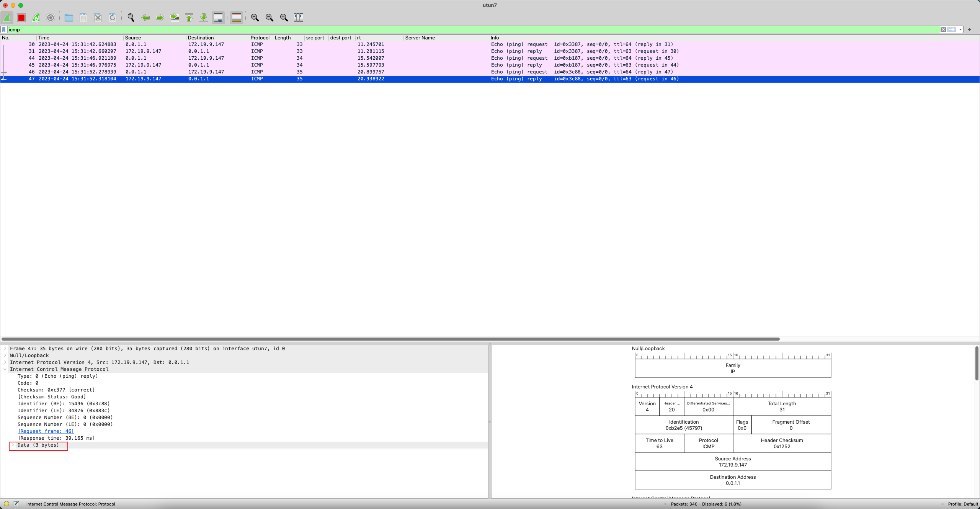Open a capture file with folder icon

[x=69, y=18]
